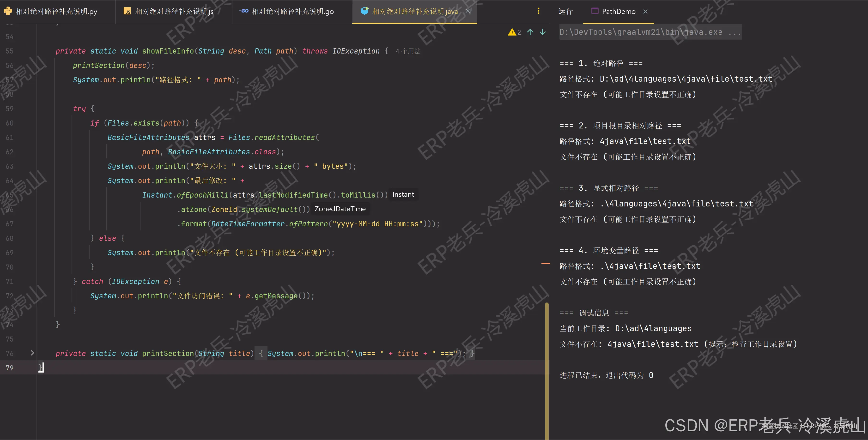Click the editor vertical scrollbar thumb

[x=546, y=371]
